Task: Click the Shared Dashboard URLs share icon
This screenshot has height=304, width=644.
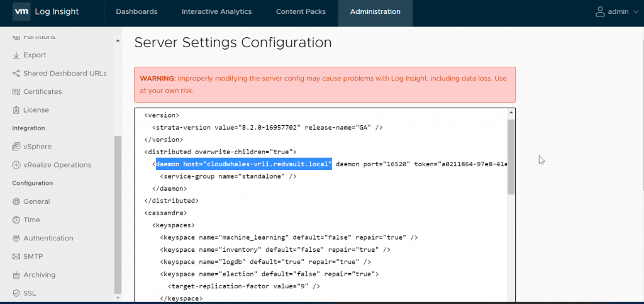Action: pos(16,74)
